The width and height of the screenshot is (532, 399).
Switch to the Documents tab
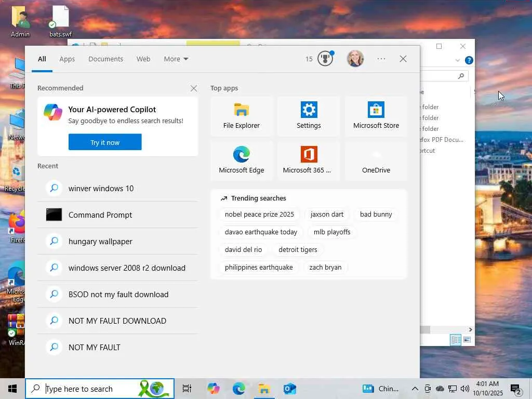(105, 59)
